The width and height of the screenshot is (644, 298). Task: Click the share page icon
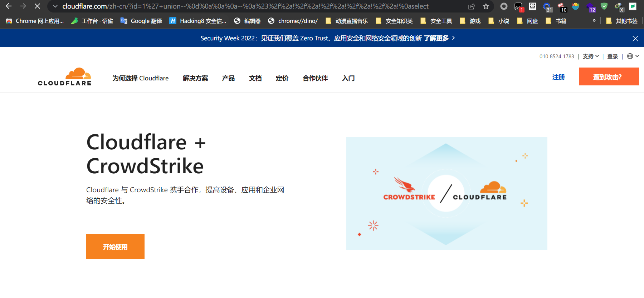[x=472, y=6]
